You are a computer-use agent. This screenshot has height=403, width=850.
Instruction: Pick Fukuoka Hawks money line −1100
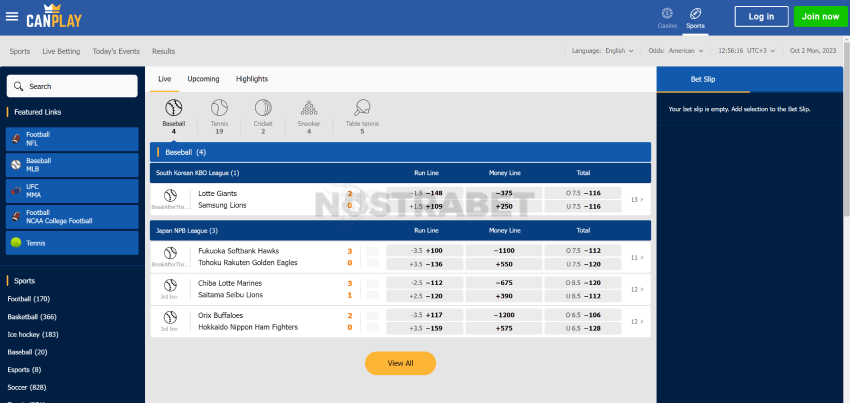tap(504, 251)
